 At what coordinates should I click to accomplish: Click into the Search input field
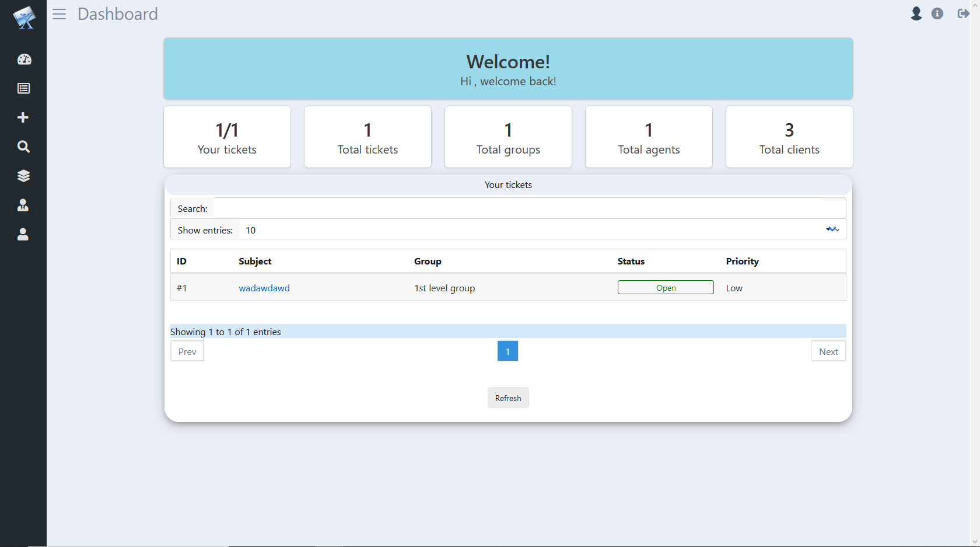click(529, 208)
